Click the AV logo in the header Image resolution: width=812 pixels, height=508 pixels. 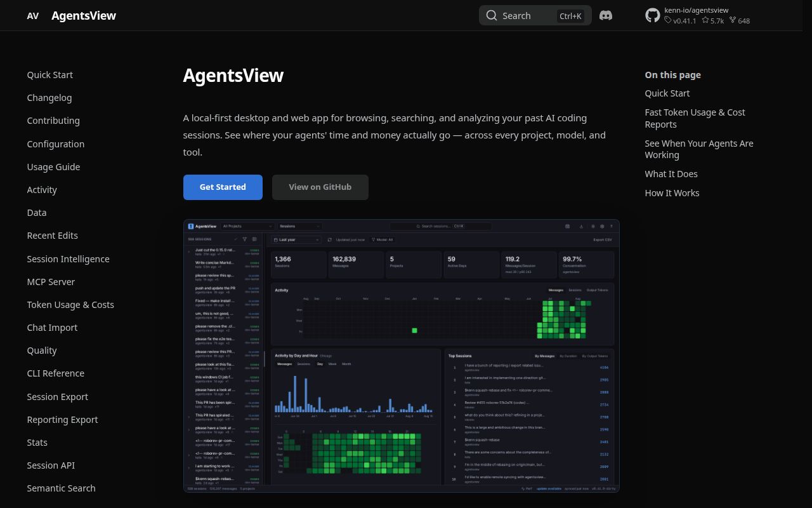pyautogui.click(x=33, y=16)
